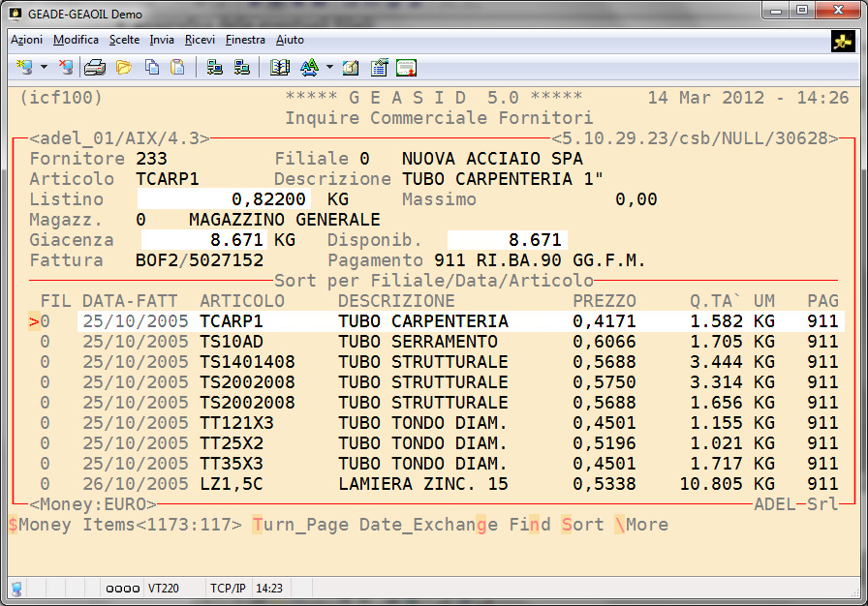Image resolution: width=868 pixels, height=606 pixels.
Task: Open the Azioni menu
Action: tap(26, 40)
